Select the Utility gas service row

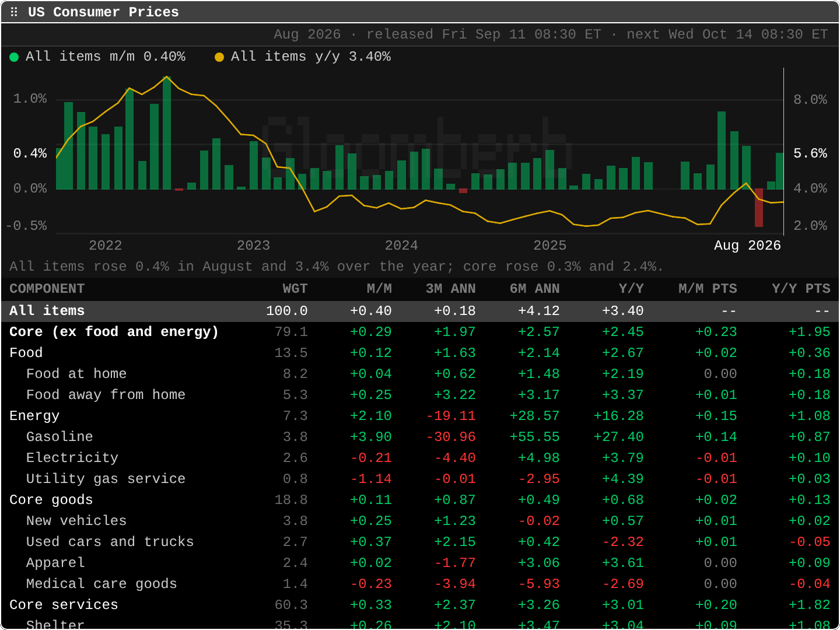(420, 479)
